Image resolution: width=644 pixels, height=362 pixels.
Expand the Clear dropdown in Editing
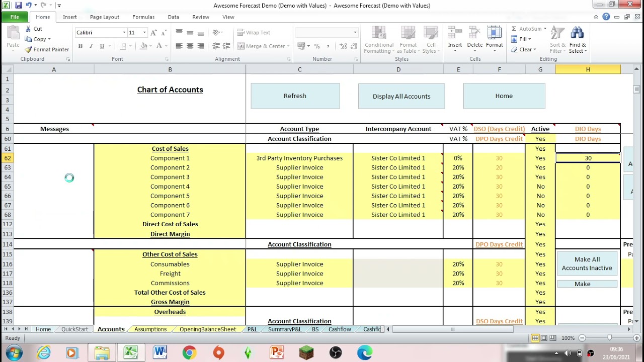point(535,50)
